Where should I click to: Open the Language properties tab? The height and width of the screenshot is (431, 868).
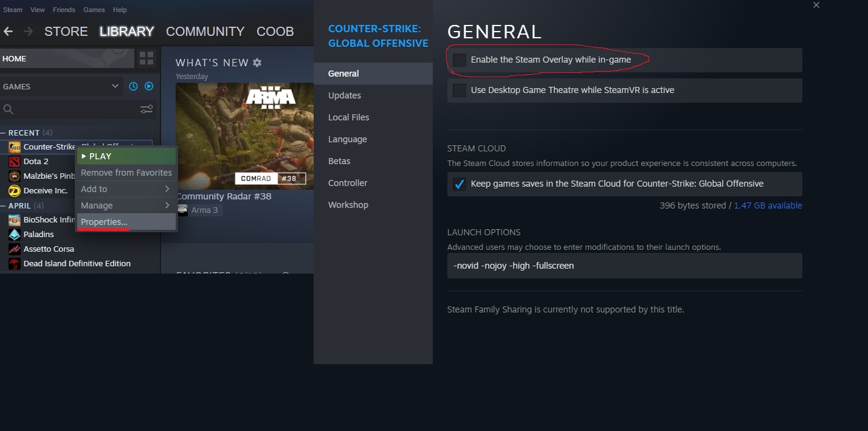point(373,139)
